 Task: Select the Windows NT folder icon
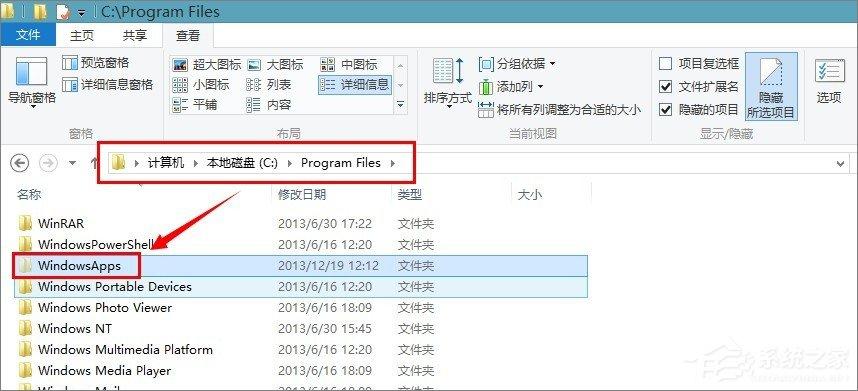point(25,329)
